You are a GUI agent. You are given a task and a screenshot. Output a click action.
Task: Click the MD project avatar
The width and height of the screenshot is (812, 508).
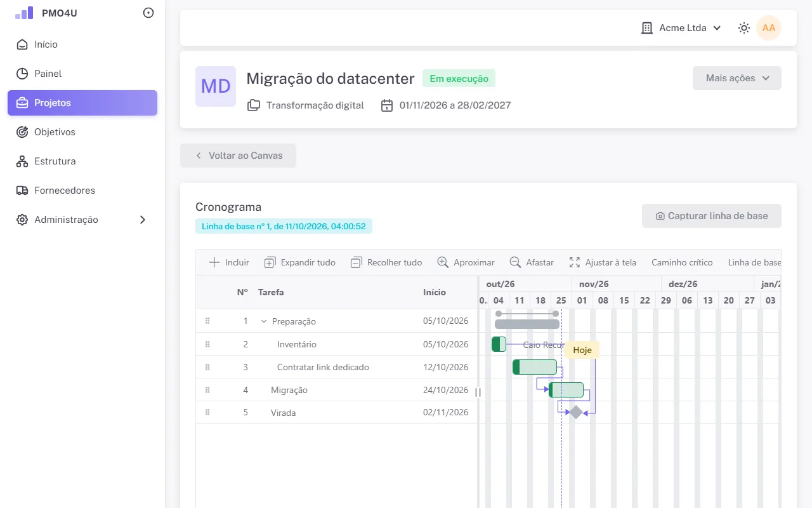click(216, 86)
